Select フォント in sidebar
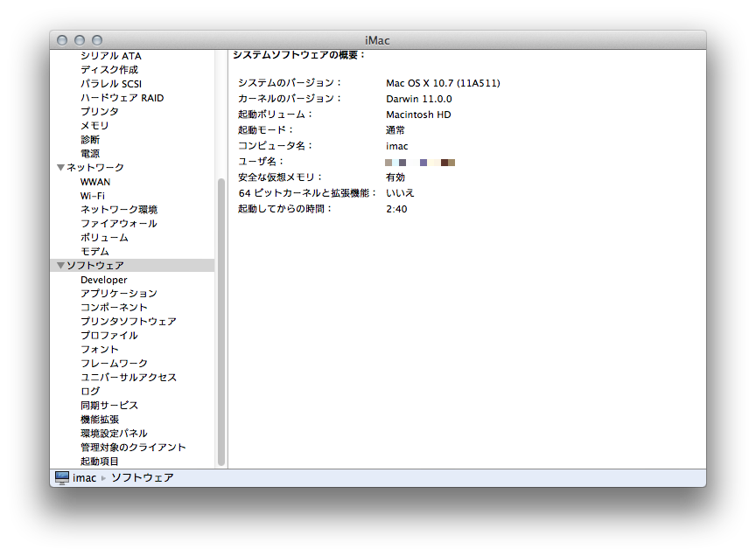The width and height of the screenshot is (756, 556). 100,350
